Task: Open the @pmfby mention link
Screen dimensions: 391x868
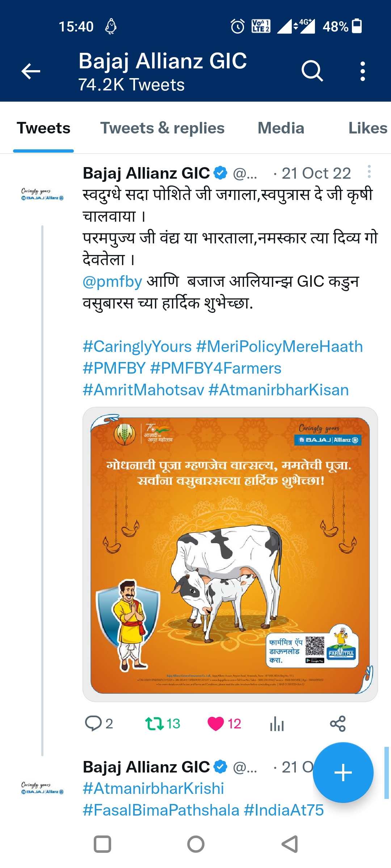Action: tap(112, 281)
